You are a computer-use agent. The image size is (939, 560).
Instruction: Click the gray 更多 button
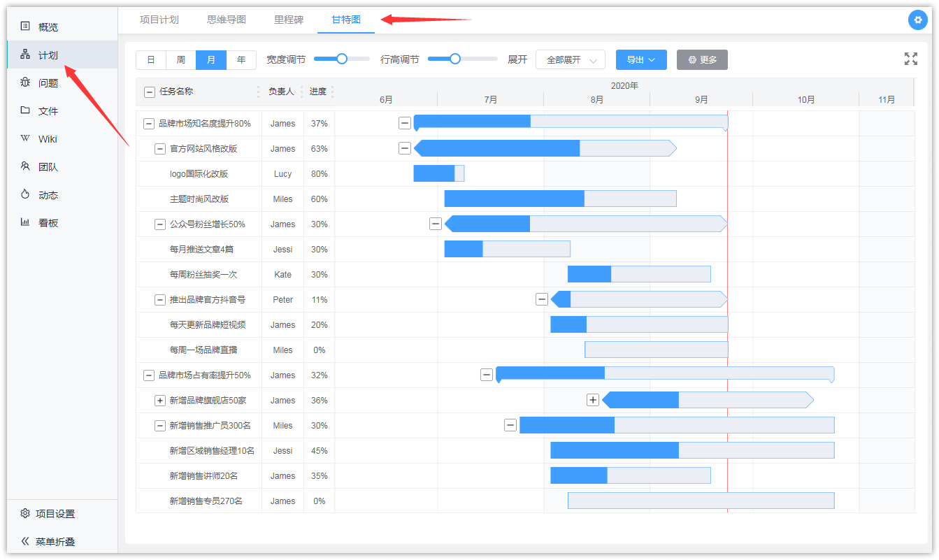pos(702,60)
